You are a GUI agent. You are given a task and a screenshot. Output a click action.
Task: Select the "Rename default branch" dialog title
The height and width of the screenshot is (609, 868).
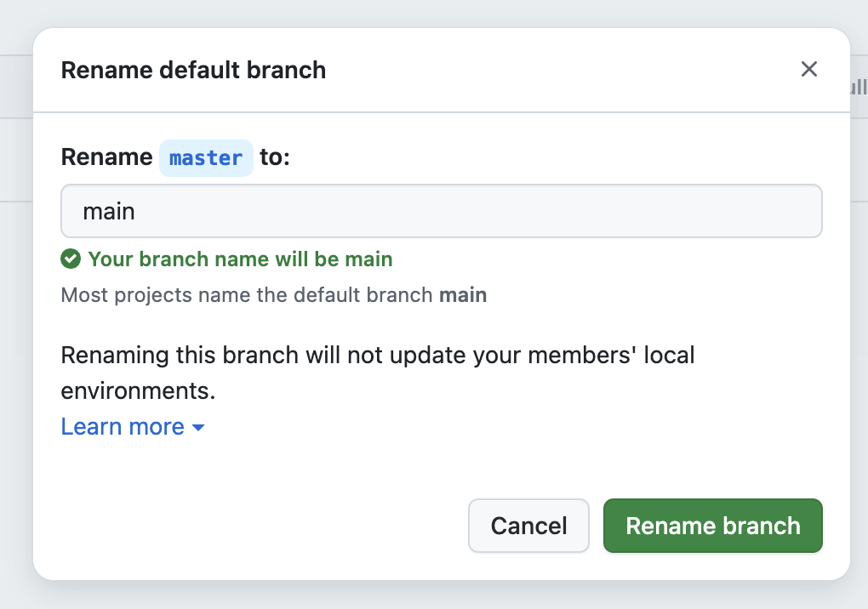pyautogui.click(x=193, y=70)
